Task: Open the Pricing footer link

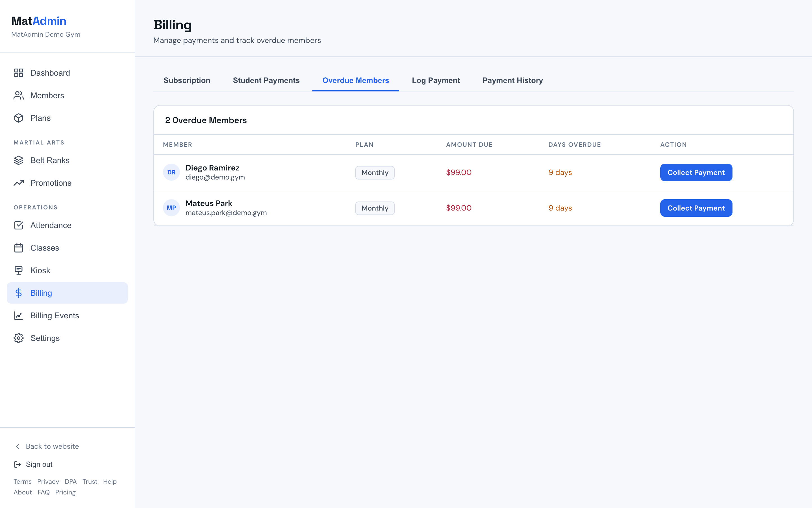Action: tap(65, 492)
